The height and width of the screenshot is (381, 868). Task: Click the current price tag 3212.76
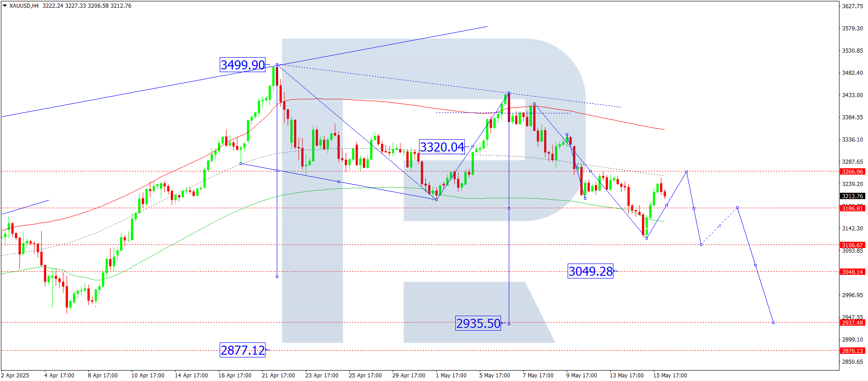[x=852, y=196]
